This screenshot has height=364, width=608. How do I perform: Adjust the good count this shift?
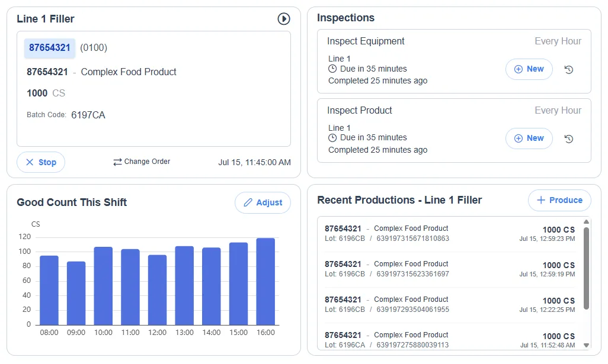[x=263, y=202]
